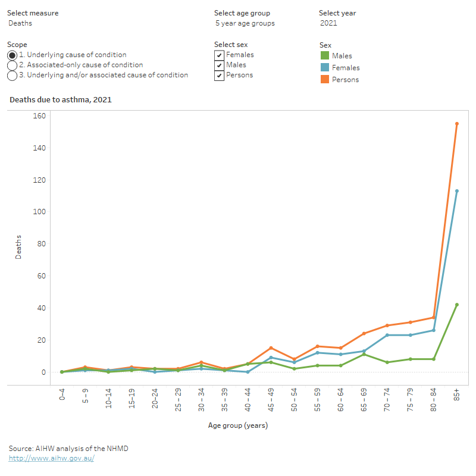Click the orange Persons legend swatch
This screenshot has width=476, height=476.
point(324,80)
